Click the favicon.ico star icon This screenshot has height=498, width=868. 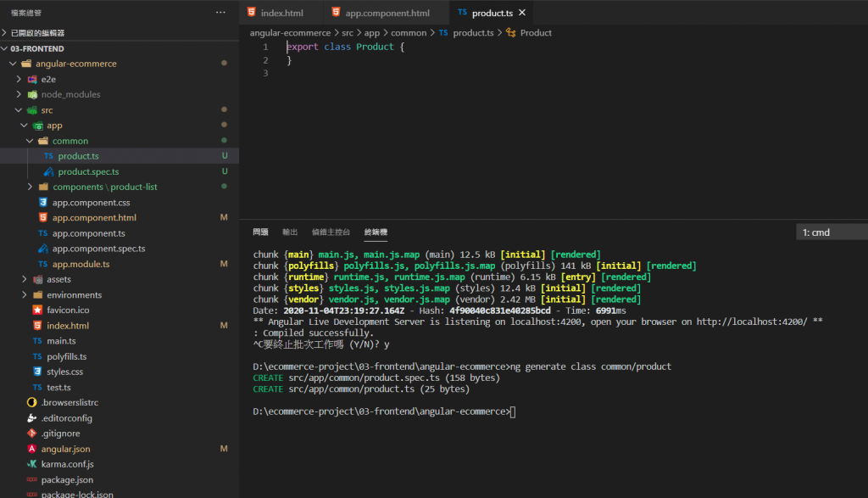pyautogui.click(x=37, y=311)
